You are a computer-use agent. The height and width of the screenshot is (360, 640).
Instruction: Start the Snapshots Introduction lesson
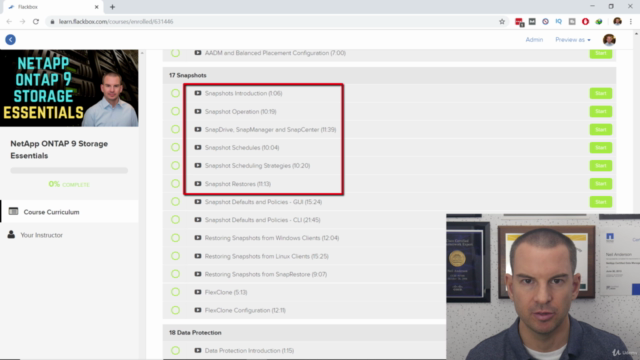pyautogui.click(x=600, y=93)
